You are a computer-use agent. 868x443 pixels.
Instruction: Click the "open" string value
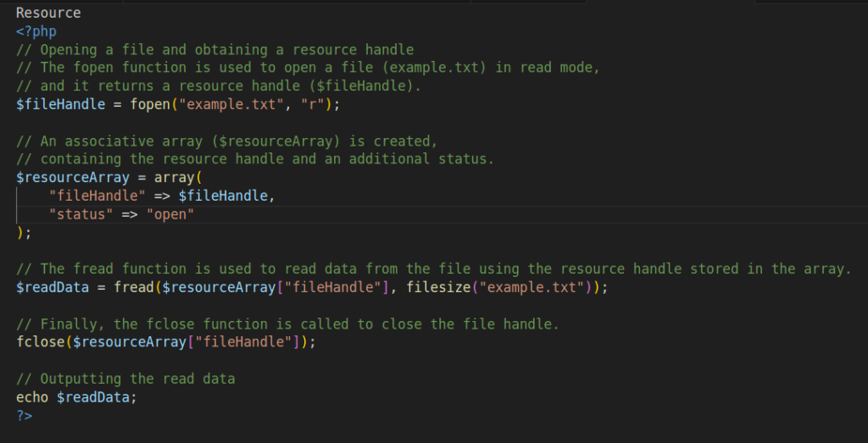click(x=170, y=214)
